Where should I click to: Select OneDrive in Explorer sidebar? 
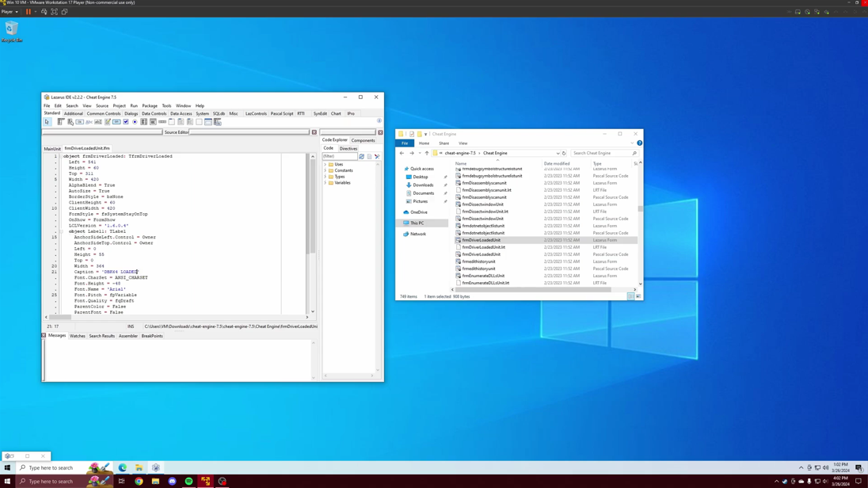click(x=419, y=212)
